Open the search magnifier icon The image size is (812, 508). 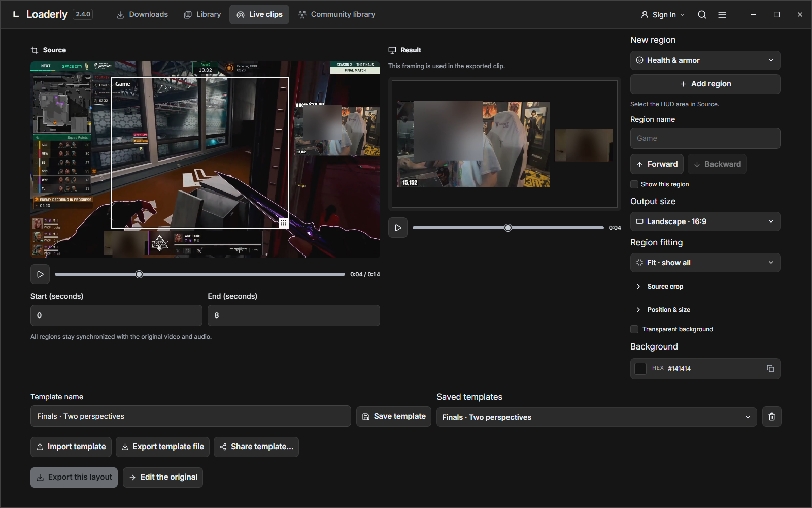click(x=702, y=15)
